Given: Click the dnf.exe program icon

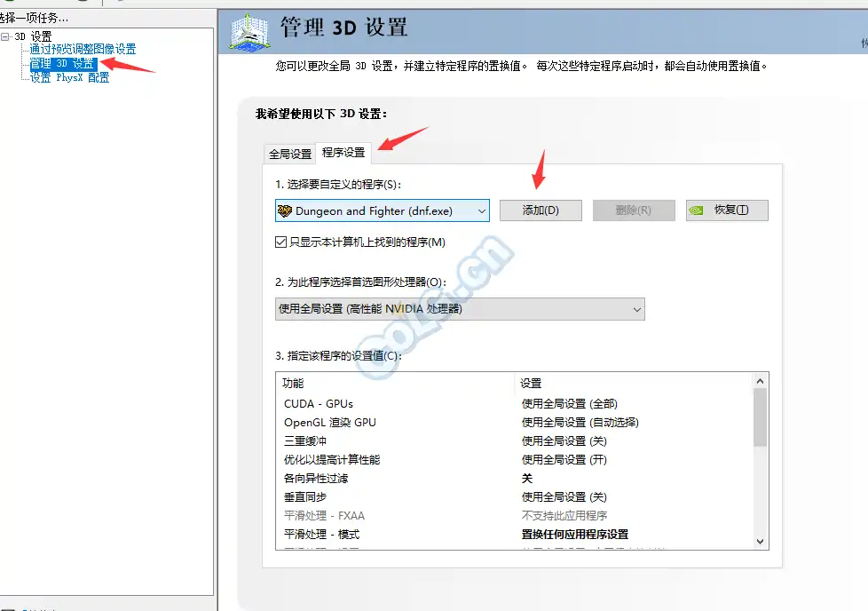Looking at the screenshot, I should 285,210.
